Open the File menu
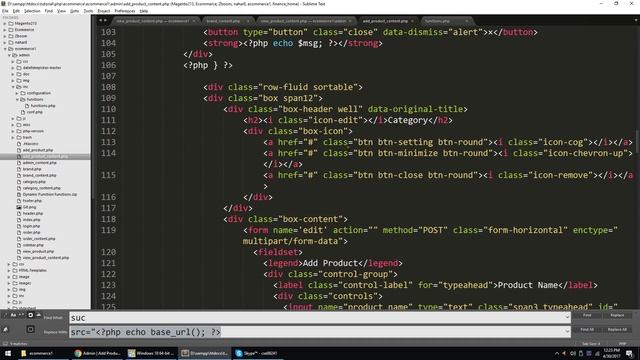The height and width of the screenshot is (360, 640). (x=5, y=11)
